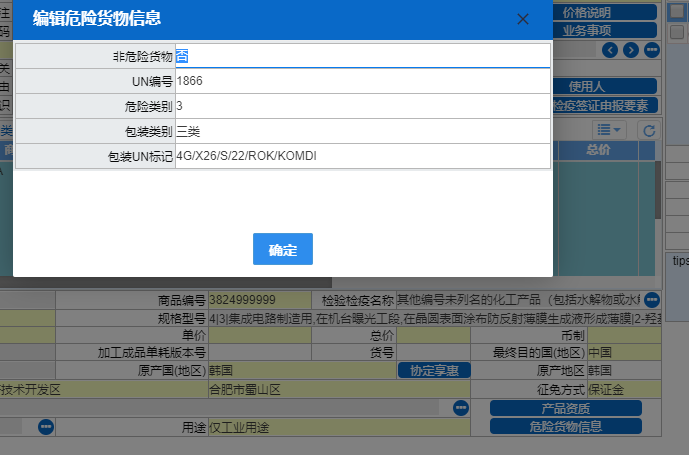Close the dangerous goods dialog with X
689x455 pixels.
coord(522,19)
